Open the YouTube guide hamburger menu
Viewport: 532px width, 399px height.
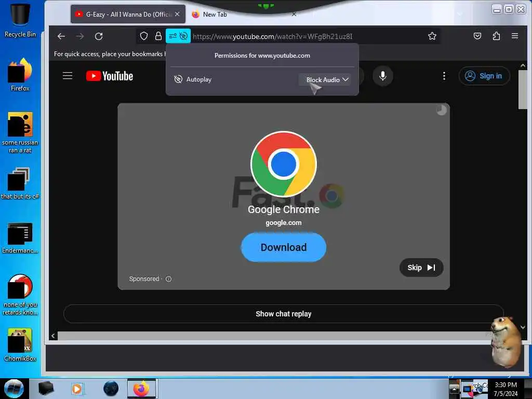[x=68, y=76]
